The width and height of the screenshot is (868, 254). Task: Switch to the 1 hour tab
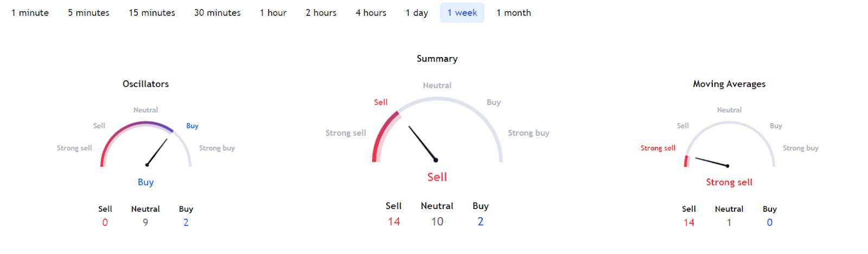tap(273, 12)
